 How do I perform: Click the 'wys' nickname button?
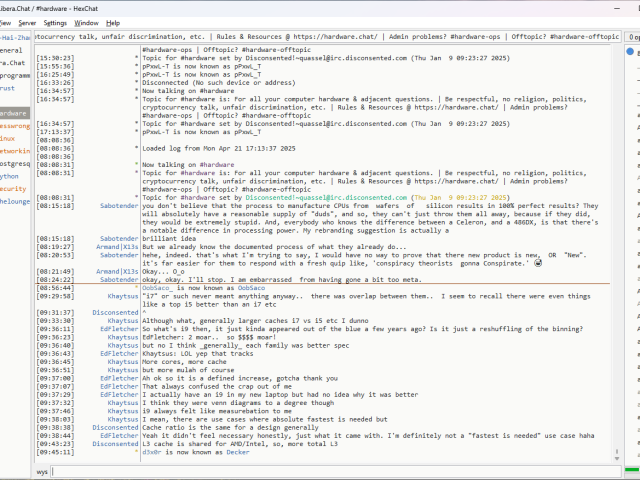(43, 471)
